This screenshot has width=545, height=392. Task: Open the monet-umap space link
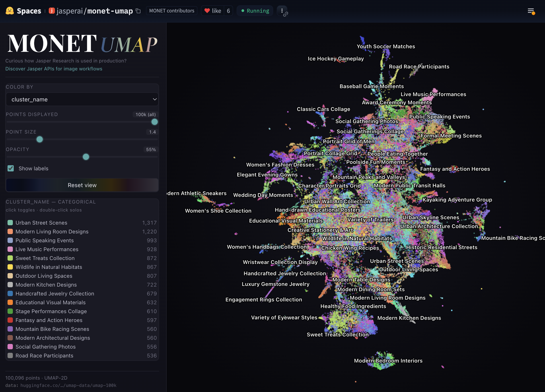110,11
